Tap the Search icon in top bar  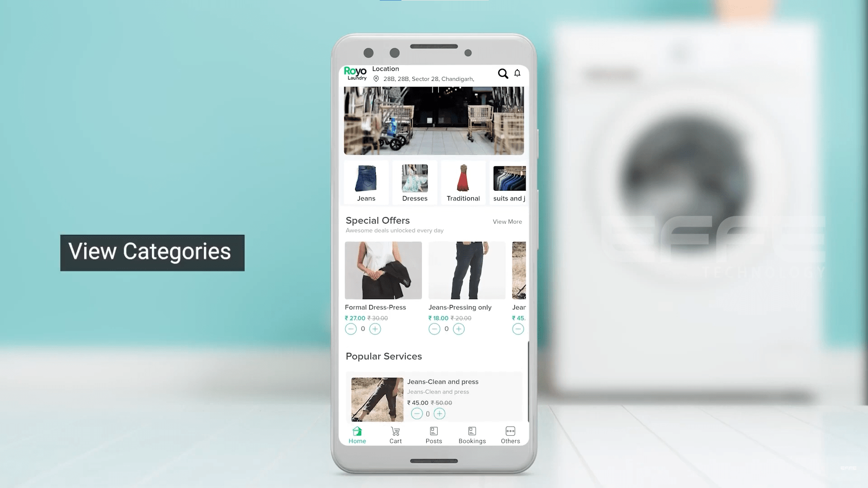click(503, 73)
